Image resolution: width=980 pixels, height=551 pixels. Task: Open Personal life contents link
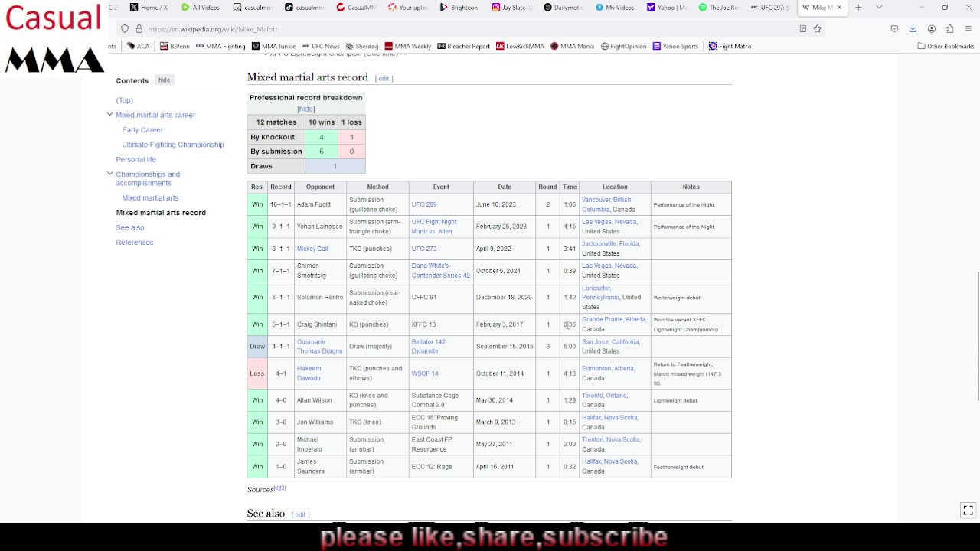[x=136, y=159]
